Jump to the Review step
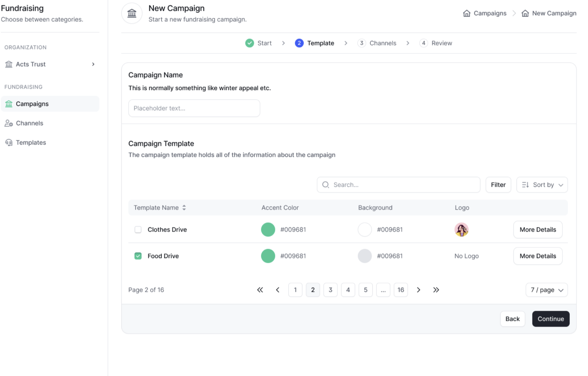Image resolution: width=588 pixels, height=376 pixels. click(436, 43)
